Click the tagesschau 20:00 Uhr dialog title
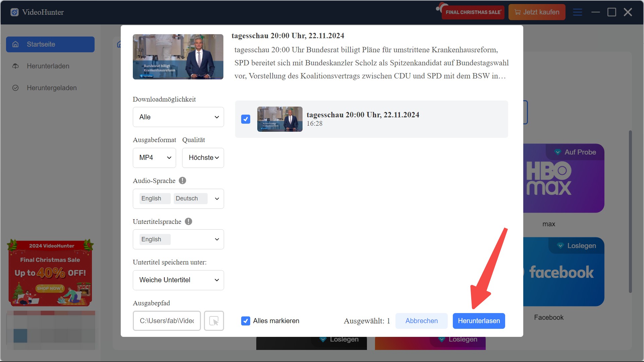Image resolution: width=644 pixels, height=362 pixels. (288, 36)
